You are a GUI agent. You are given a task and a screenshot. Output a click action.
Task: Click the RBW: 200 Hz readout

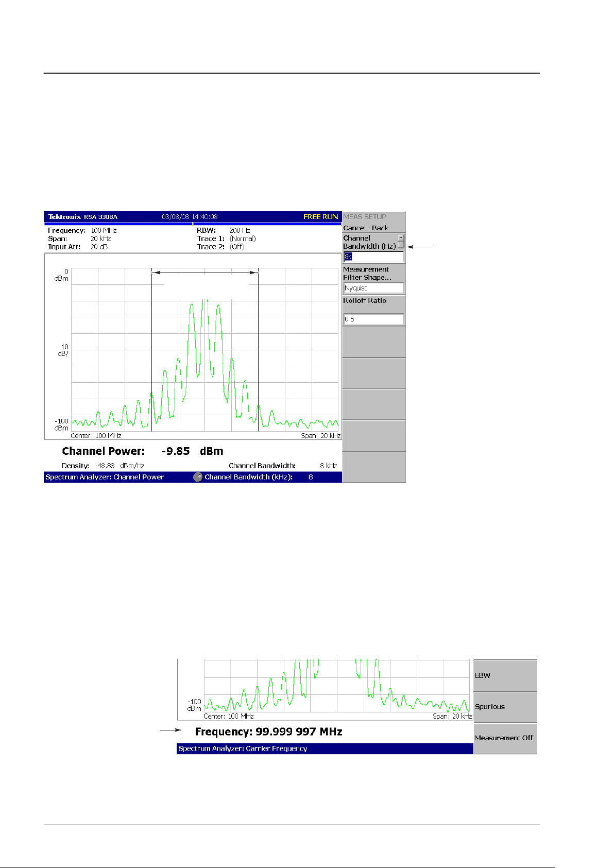click(224, 230)
